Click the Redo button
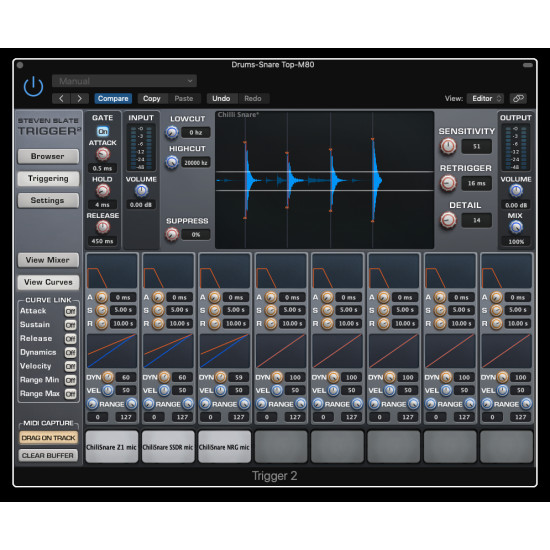The image size is (550, 550). click(x=253, y=99)
